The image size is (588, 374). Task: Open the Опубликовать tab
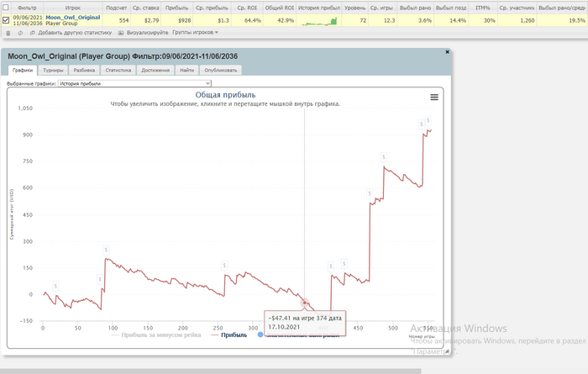(x=220, y=70)
